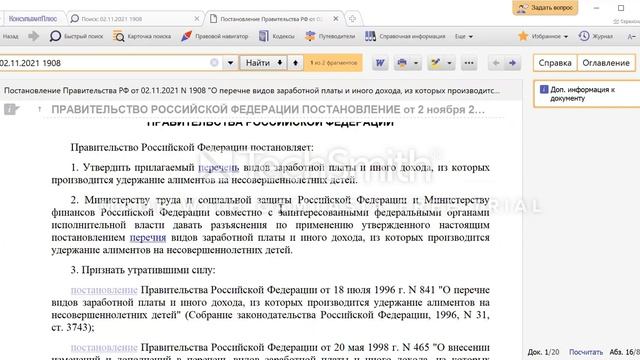640x360 pixels.
Task: Close the Поиск: 02.11.2021 1908 tab
Action: 197,19
